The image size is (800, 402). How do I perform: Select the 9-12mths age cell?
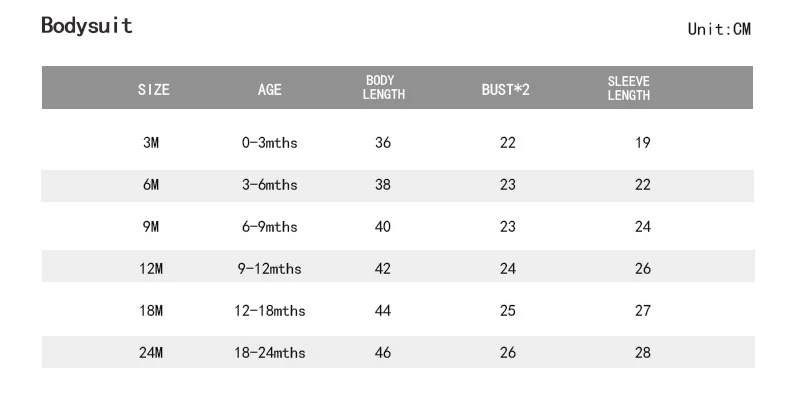pyautogui.click(x=269, y=268)
